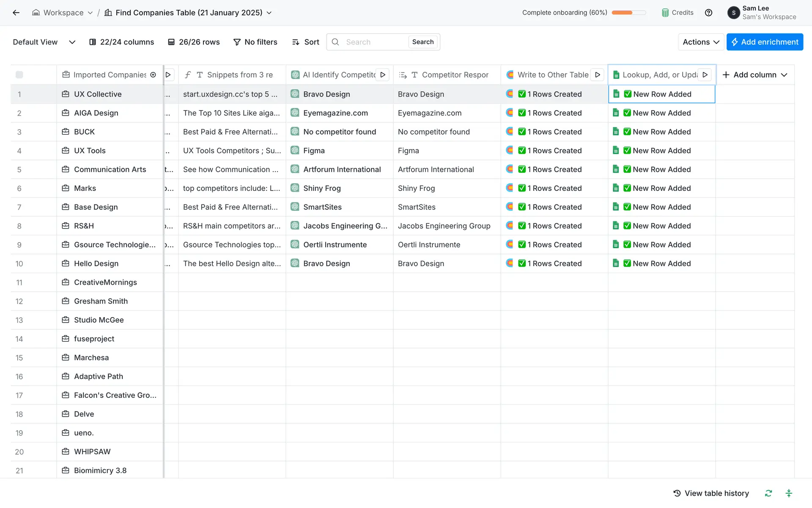The width and height of the screenshot is (812, 508).
Task: Focus the Search input field
Action: click(x=374, y=42)
